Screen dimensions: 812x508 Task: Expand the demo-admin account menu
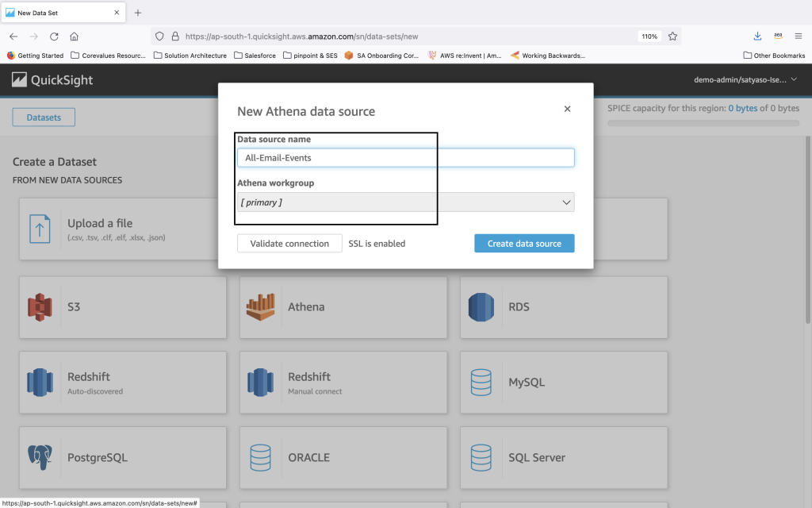click(745, 80)
